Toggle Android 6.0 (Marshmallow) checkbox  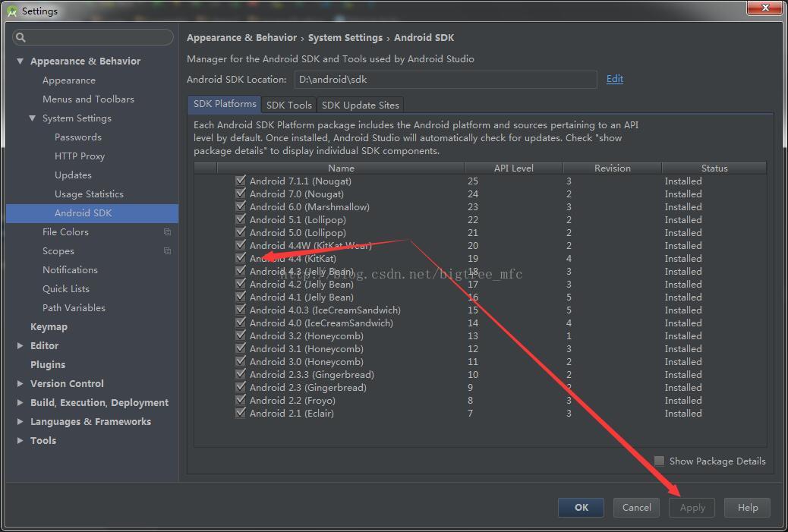tap(241, 206)
